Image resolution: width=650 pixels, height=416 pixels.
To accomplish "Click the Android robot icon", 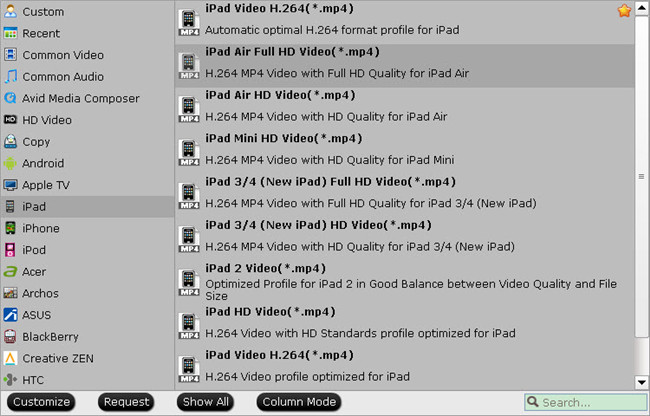I will point(10,163).
